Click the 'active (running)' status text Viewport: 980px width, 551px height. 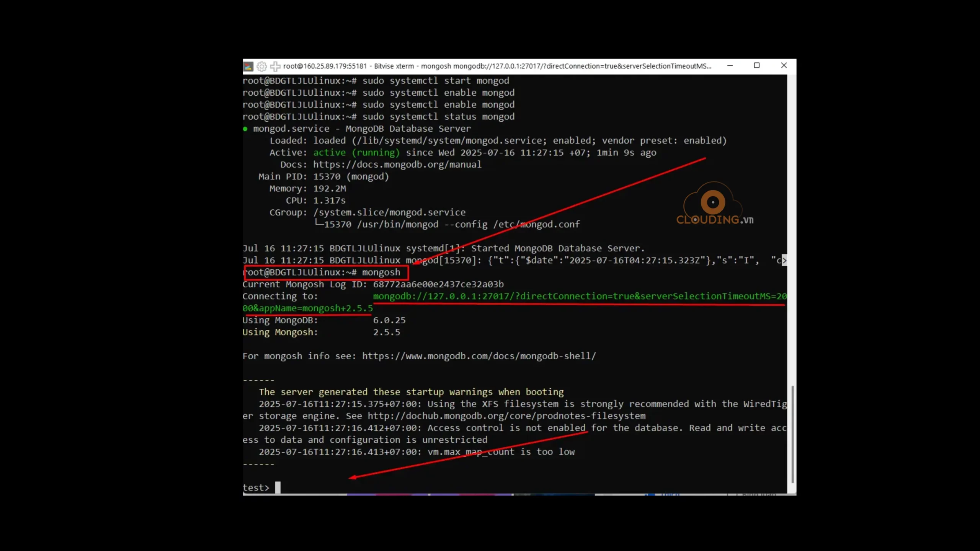(x=356, y=153)
